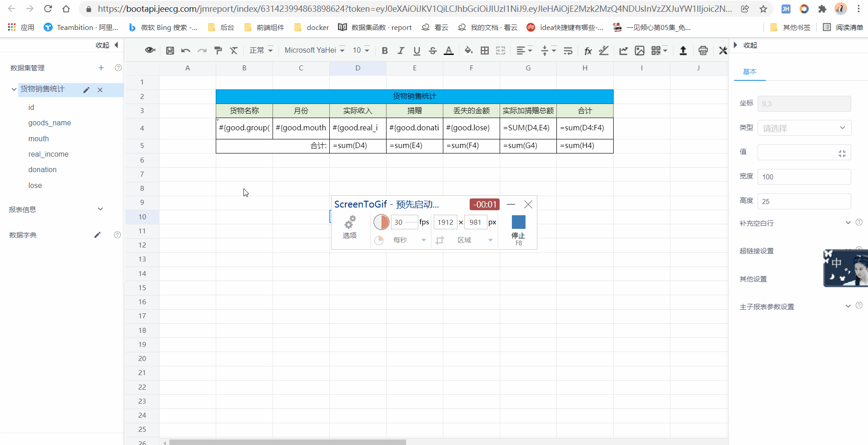Open 超链接设置 section
Viewport: 868px width, 445px height.
click(756, 251)
